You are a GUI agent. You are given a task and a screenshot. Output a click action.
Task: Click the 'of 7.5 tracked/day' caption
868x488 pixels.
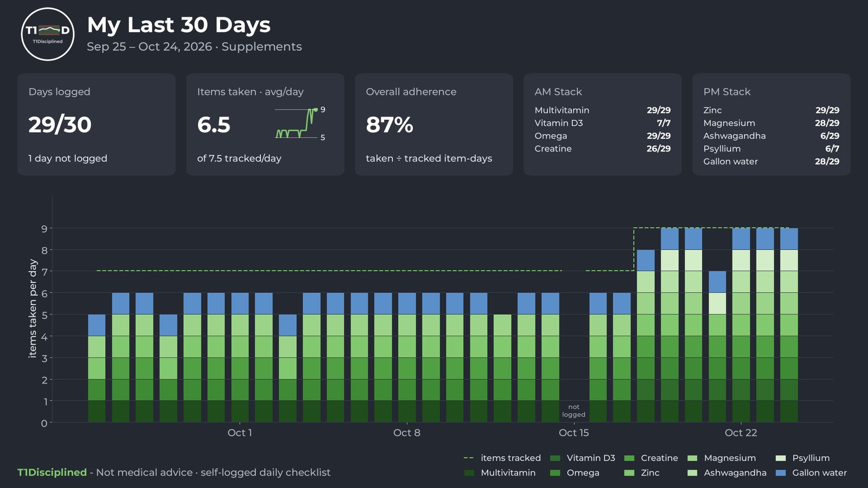[x=239, y=158]
